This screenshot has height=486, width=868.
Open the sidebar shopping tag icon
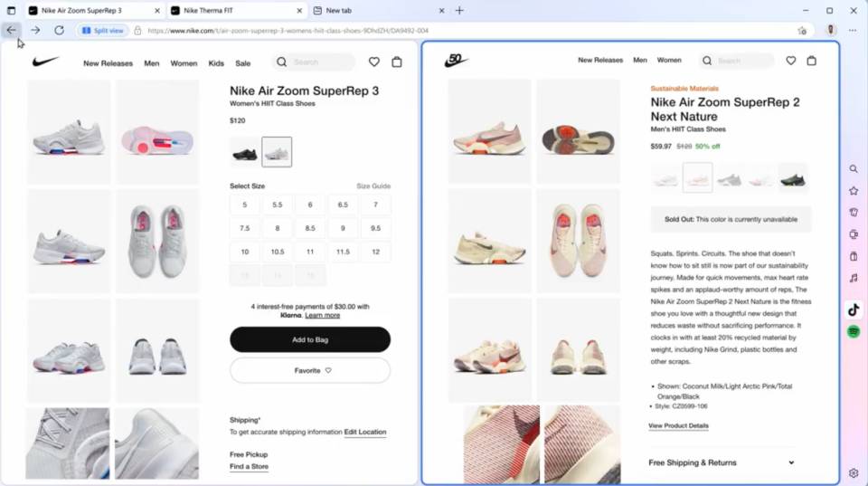(x=854, y=213)
